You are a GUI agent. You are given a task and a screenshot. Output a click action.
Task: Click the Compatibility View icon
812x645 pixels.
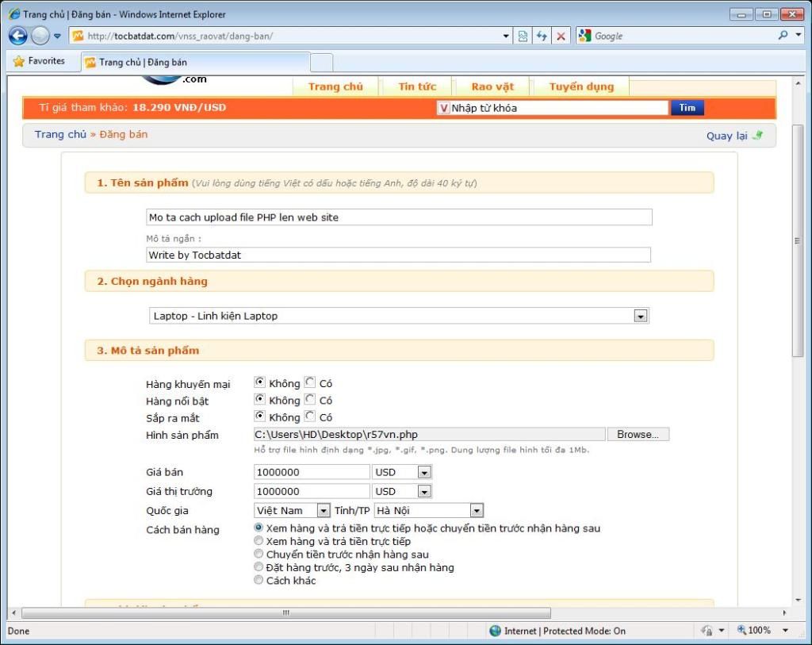[x=523, y=36]
